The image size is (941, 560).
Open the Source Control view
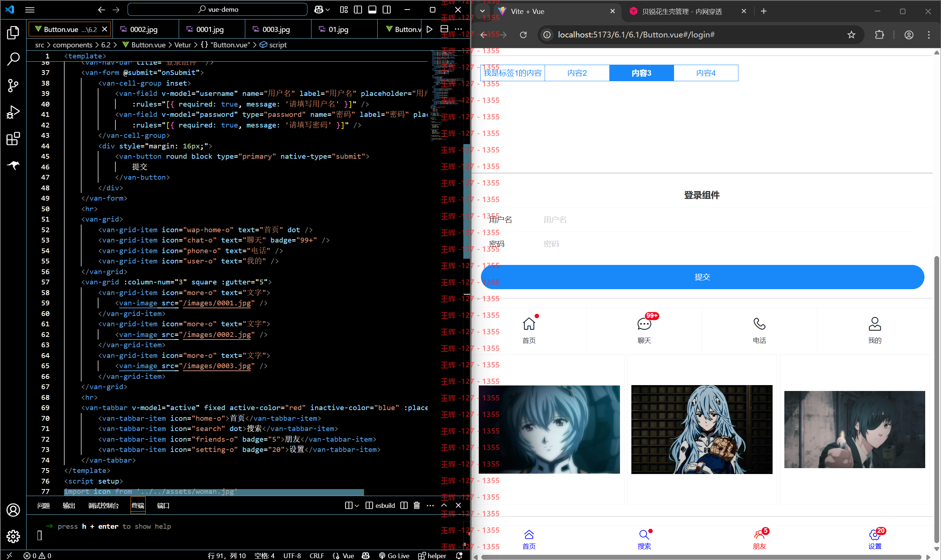[x=13, y=85]
